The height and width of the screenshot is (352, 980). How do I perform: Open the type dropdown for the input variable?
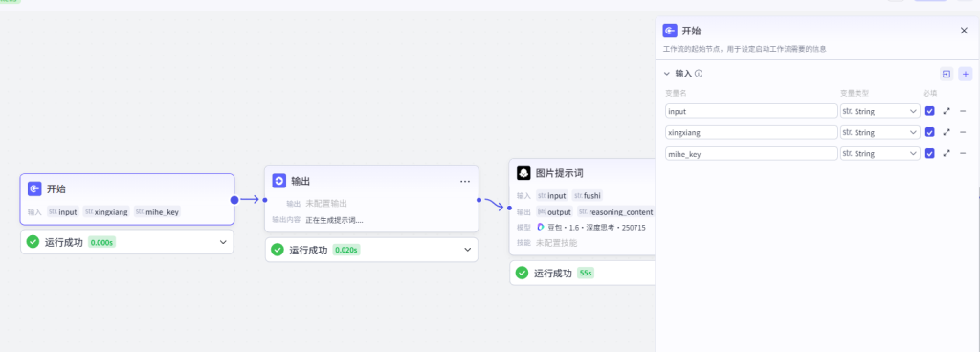tap(880, 111)
